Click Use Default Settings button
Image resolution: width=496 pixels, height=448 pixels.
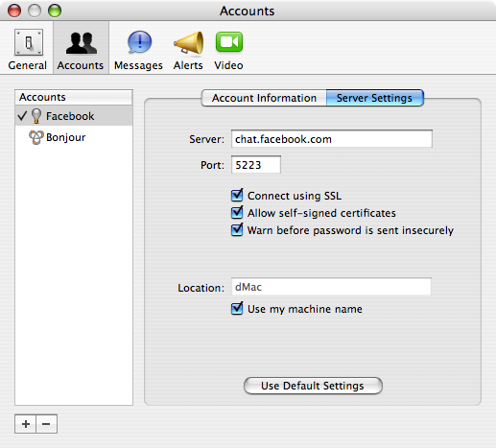[313, 386]
